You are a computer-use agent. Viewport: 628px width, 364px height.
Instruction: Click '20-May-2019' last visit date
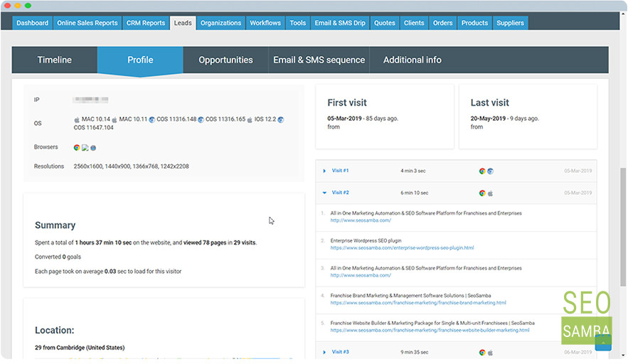click(x=488, y=119)
